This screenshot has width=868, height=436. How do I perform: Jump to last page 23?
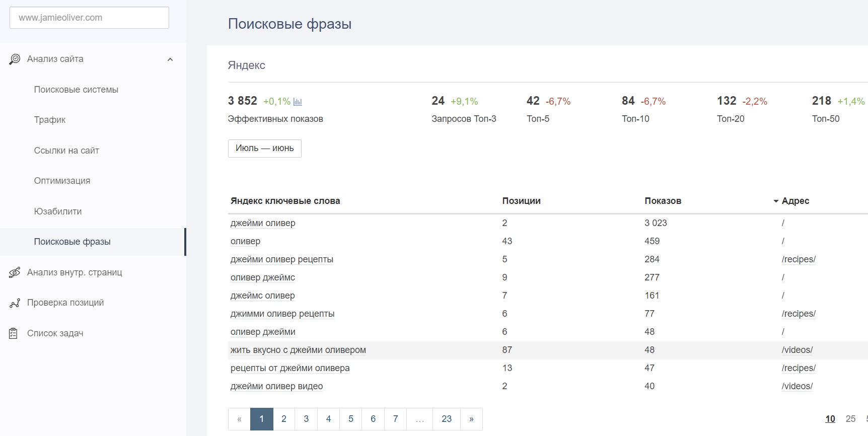(x=447, y=419)
